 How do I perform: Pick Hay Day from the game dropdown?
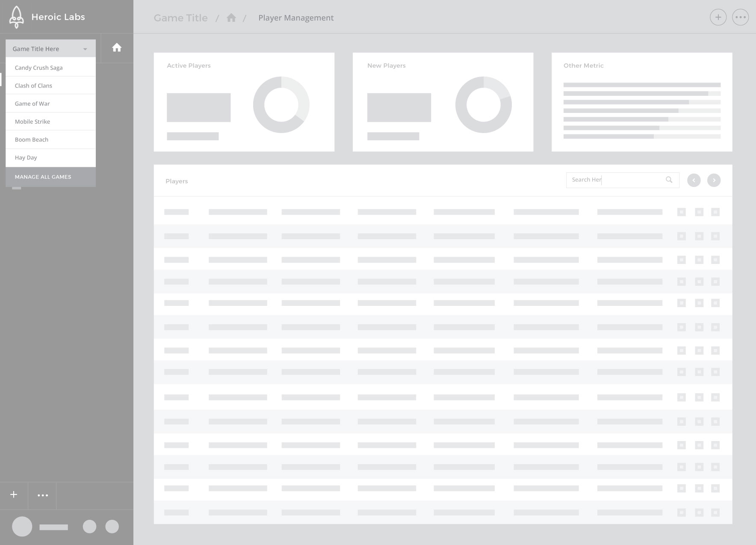point(26,157)
